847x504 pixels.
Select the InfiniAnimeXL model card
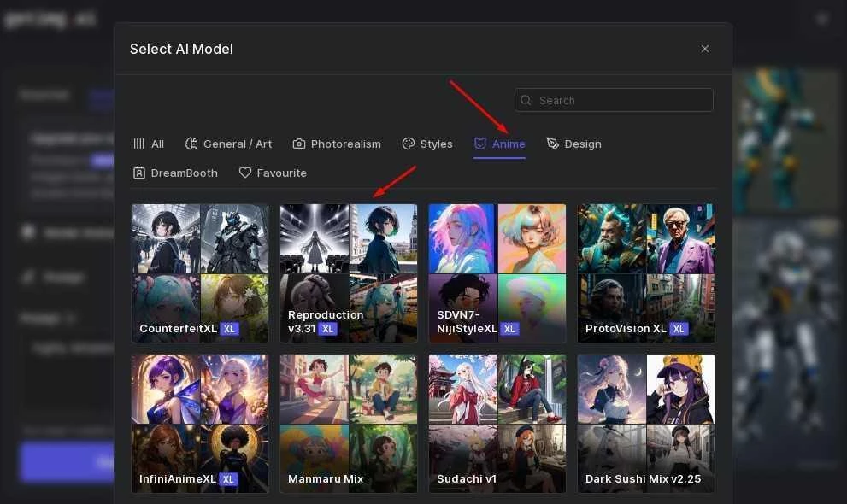pyautogui.click(x=200, y=424)
